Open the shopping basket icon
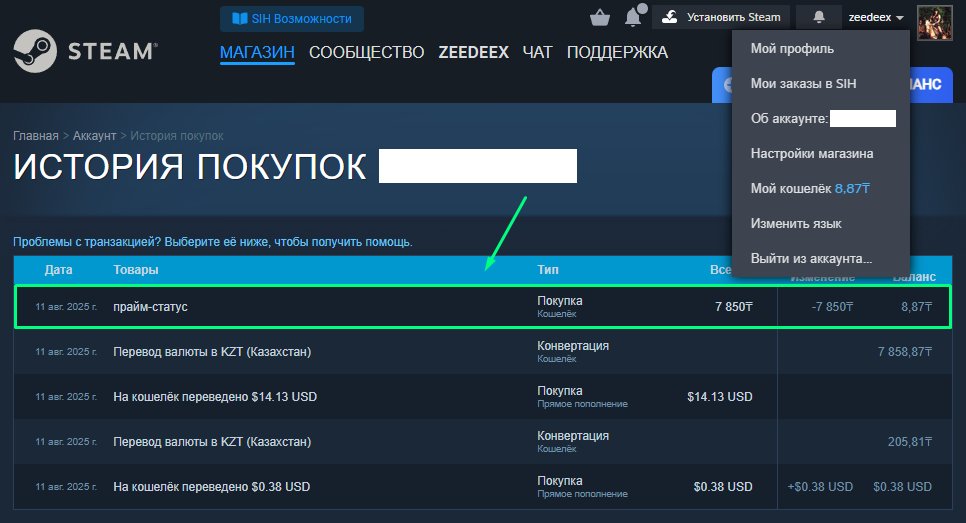Screen dimensions: 966x523 point(599,18)
